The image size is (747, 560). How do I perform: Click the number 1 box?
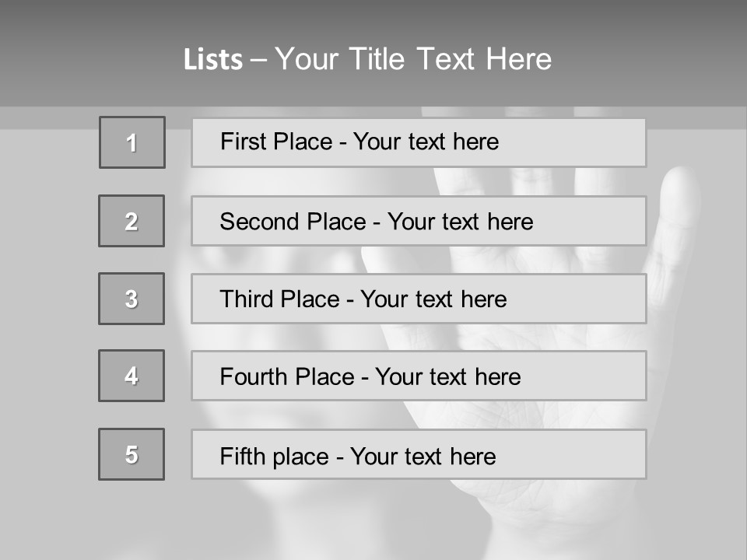point(132,142)
